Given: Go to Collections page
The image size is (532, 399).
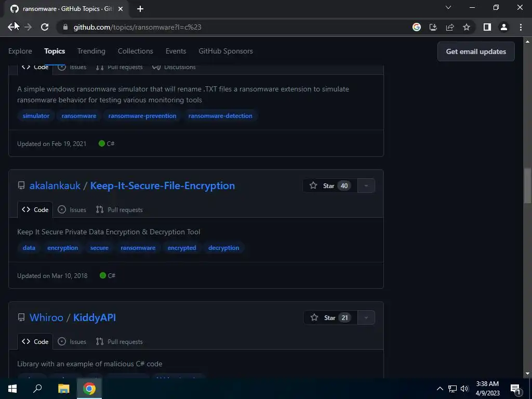Looking at the screenshot, I should [136, 51].
